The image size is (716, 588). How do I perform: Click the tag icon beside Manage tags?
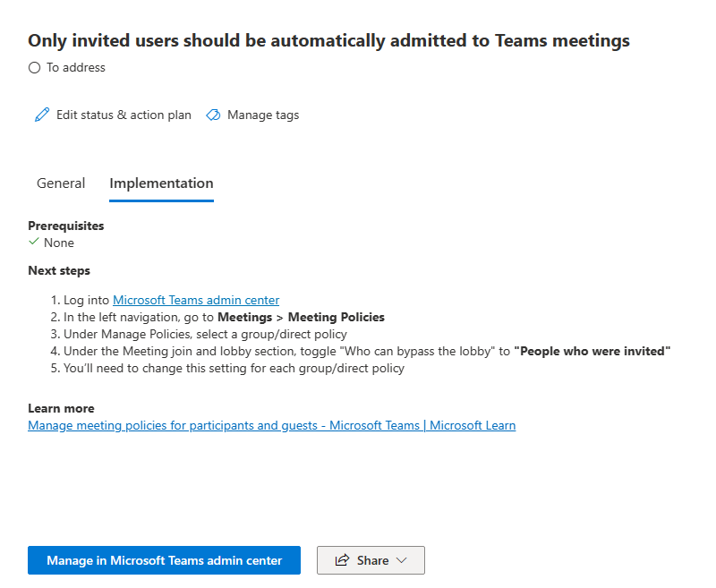(213, 115)
